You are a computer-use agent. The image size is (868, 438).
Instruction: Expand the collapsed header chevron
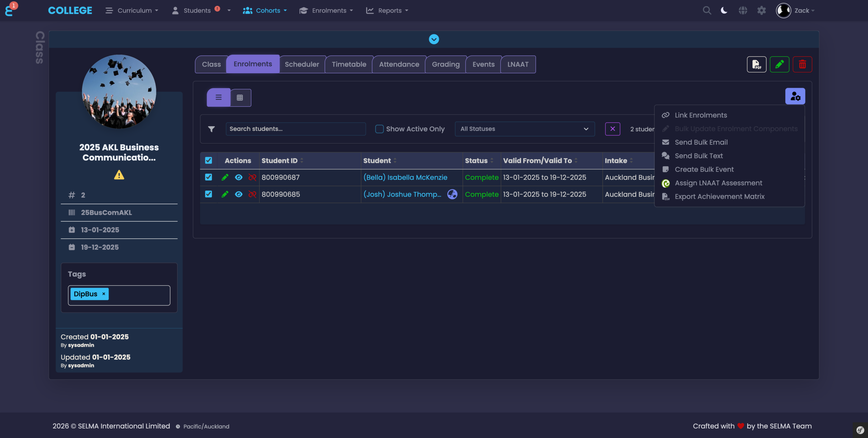[x=434, y=39]
